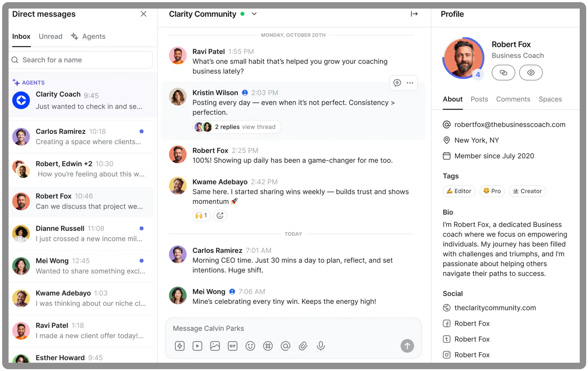Click the lightning bolt quick actions icon

[x=179, y=346]
